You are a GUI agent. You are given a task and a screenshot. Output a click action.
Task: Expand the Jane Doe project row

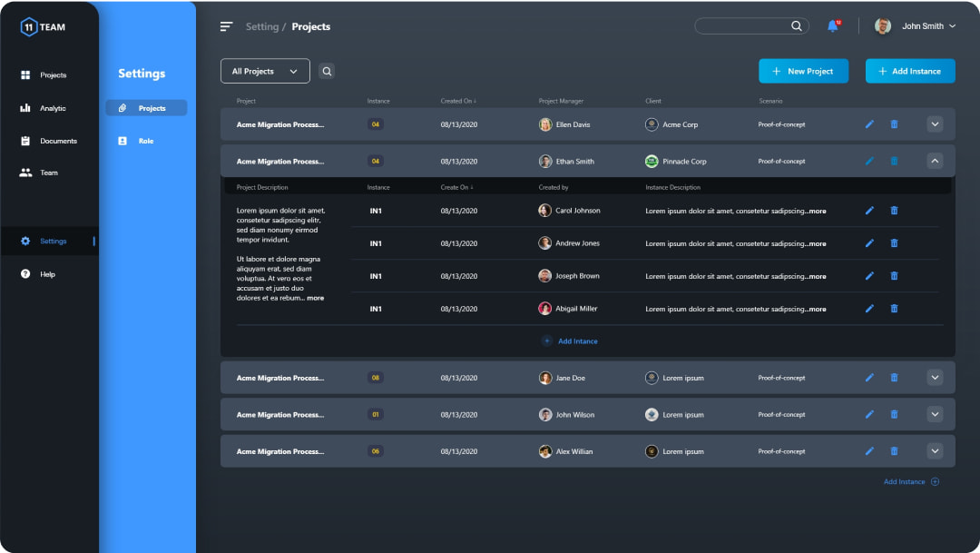coord(935,378)
